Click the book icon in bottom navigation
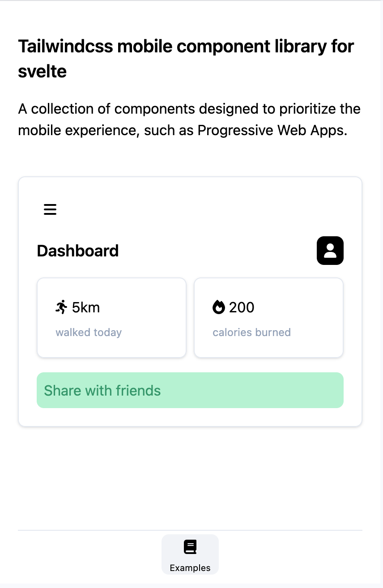Image resolution: width=383 pixels, height=588 pixels. [x=190, y=547]
